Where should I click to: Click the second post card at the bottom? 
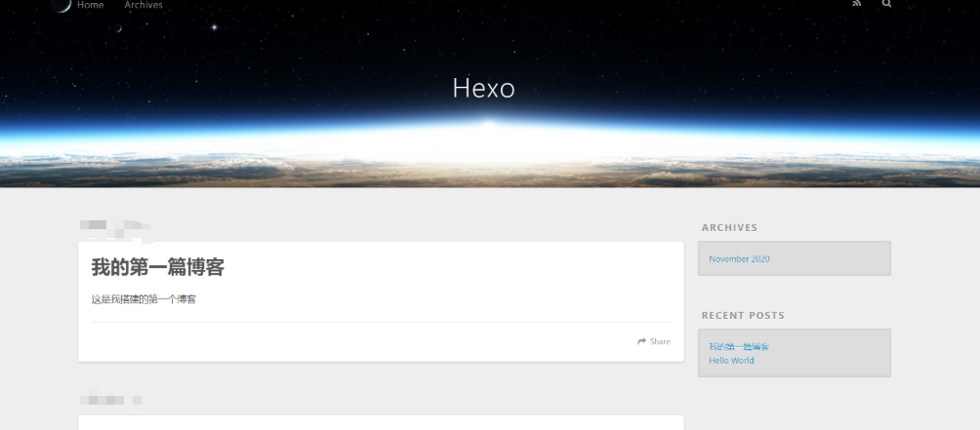(381, 422)
